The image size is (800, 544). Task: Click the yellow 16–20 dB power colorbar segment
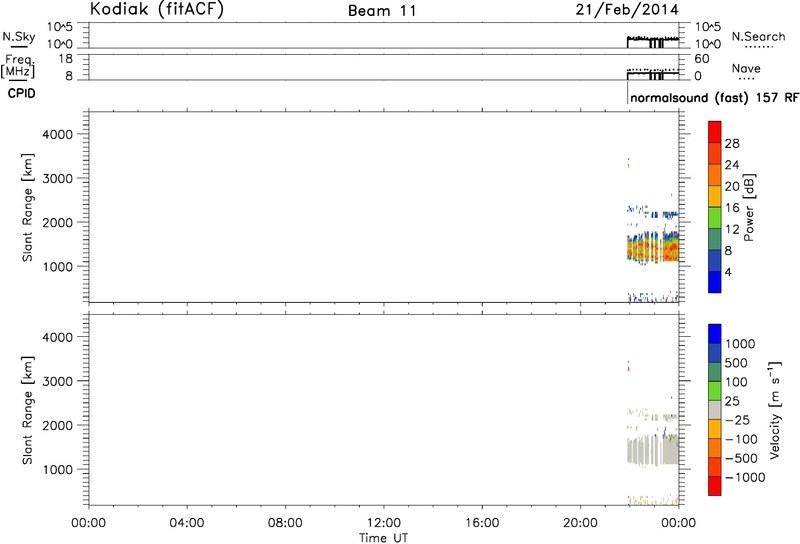point(714,196)
